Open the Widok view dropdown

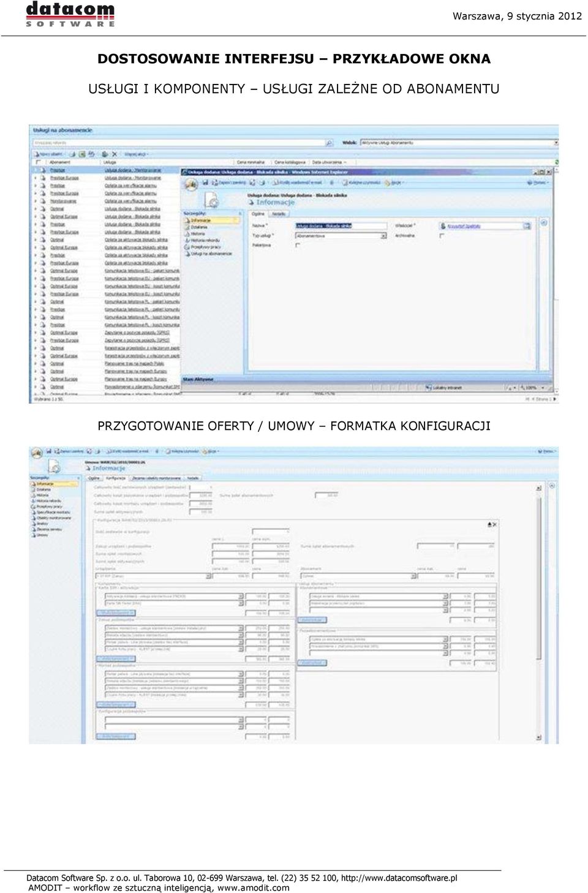459,143
